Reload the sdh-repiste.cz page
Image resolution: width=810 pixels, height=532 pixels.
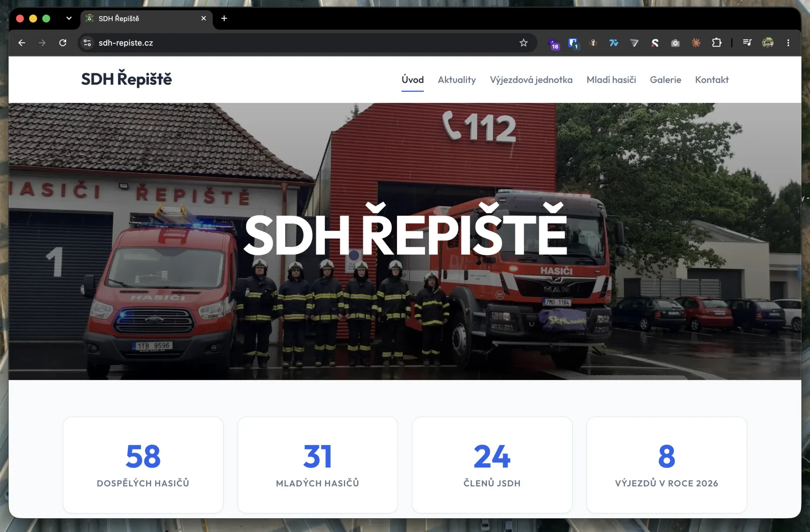coord(63,43)
